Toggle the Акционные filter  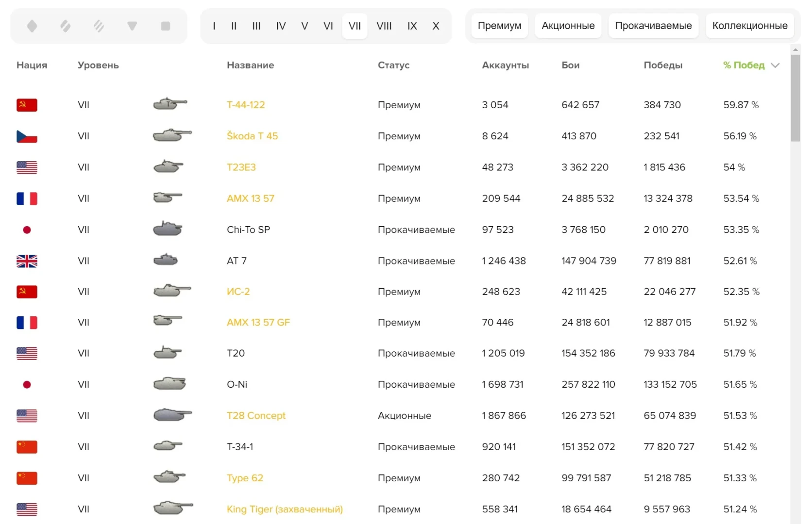click(568, 26)
